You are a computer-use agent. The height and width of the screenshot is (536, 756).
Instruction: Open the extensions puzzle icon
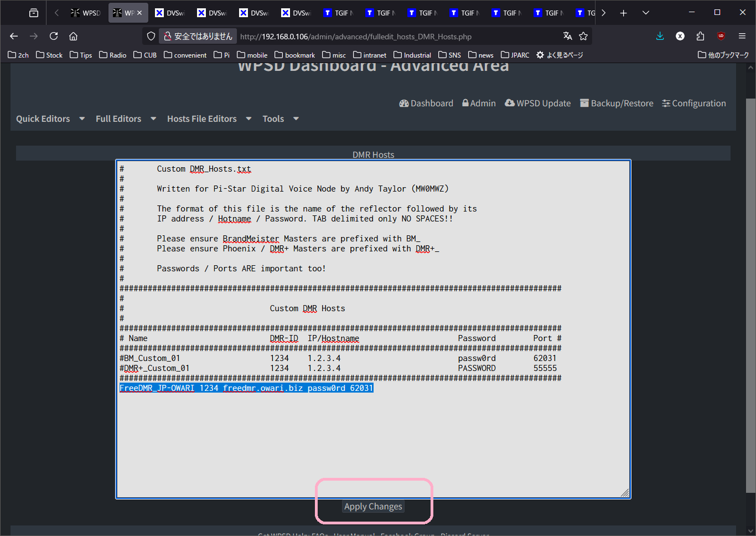point(700,36)
